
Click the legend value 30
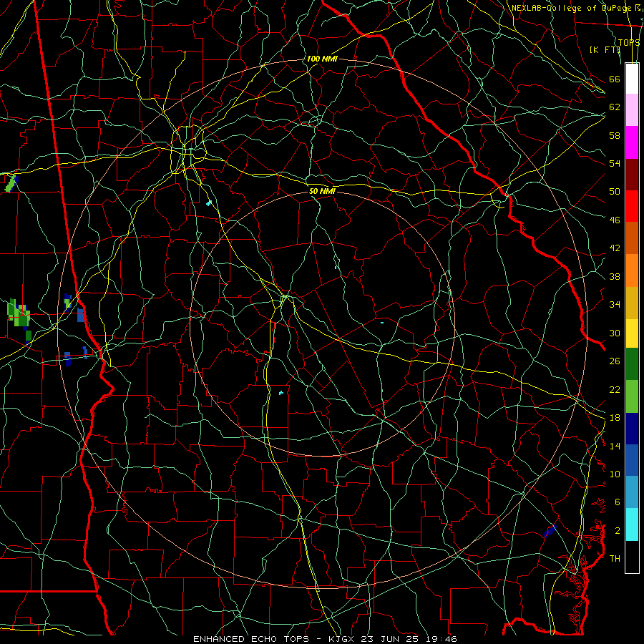point(615,333)
